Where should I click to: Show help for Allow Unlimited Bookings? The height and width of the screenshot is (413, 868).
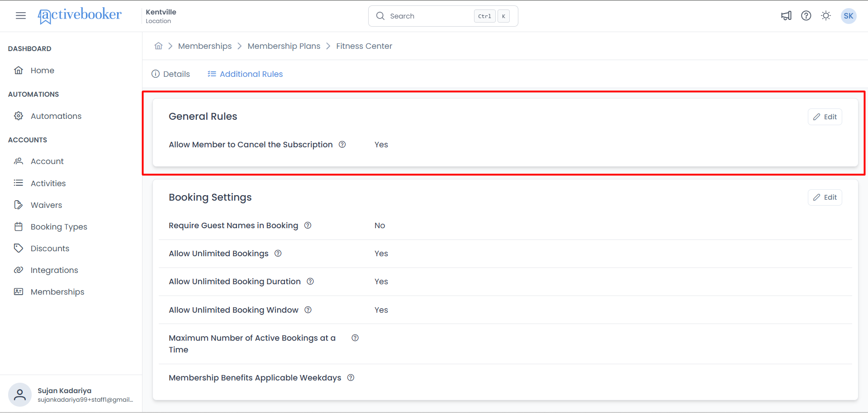278,253
